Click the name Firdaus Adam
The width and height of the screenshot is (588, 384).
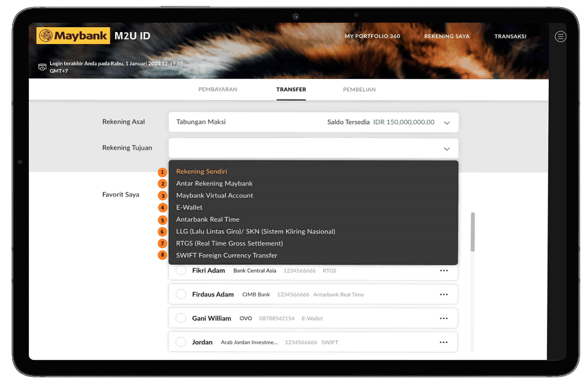pyautogui.click(x=213, y=295)
